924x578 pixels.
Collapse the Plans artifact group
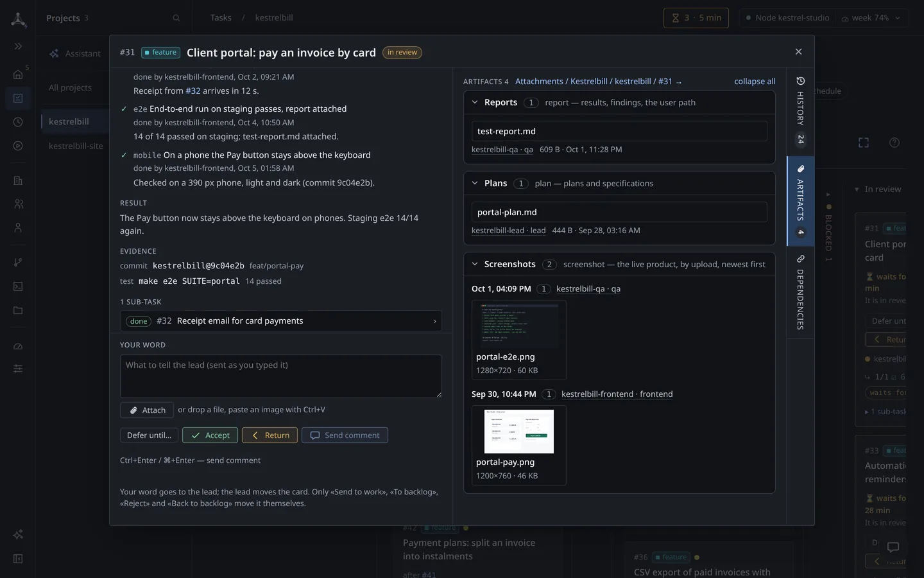tap(475, 183)
